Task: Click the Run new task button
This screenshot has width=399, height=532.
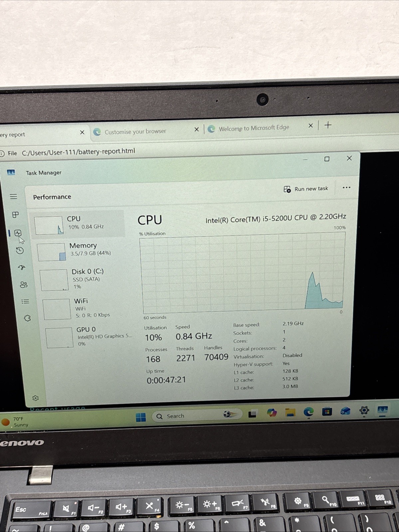Action: [x=306, y=189]
